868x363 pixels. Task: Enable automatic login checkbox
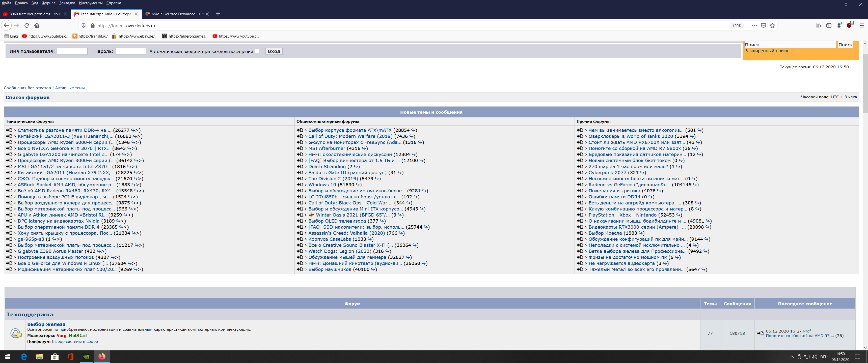pyautogui.click(x=257, y=51)
